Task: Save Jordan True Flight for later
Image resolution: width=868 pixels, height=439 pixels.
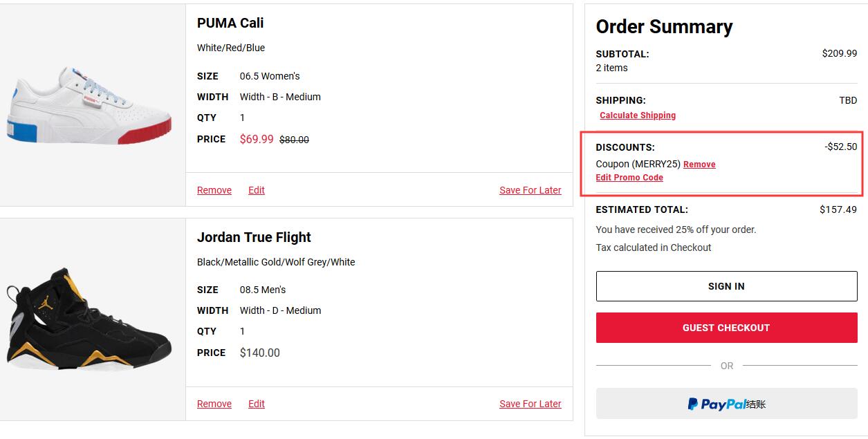Action: [530, 404]
